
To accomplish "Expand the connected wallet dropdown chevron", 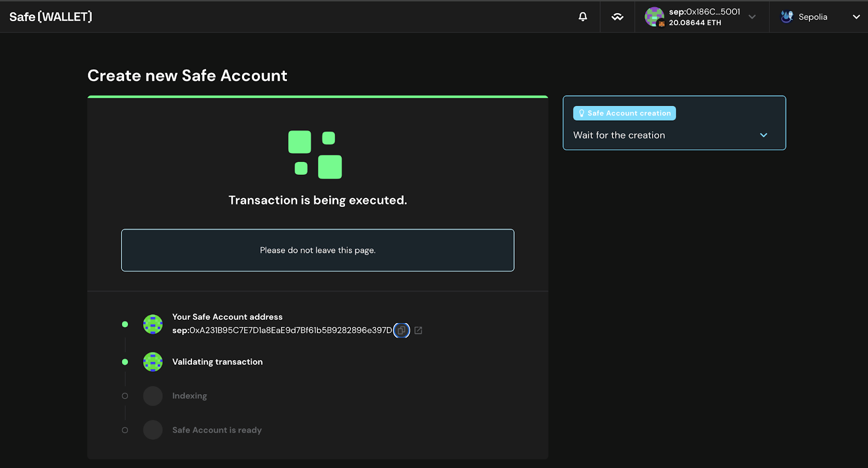I will 752,17.
